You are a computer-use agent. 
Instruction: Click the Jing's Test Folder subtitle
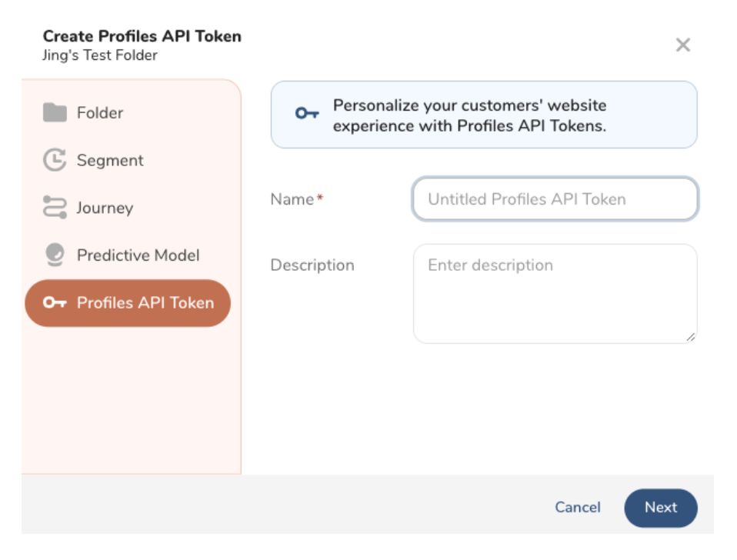[x=100, y=55]
